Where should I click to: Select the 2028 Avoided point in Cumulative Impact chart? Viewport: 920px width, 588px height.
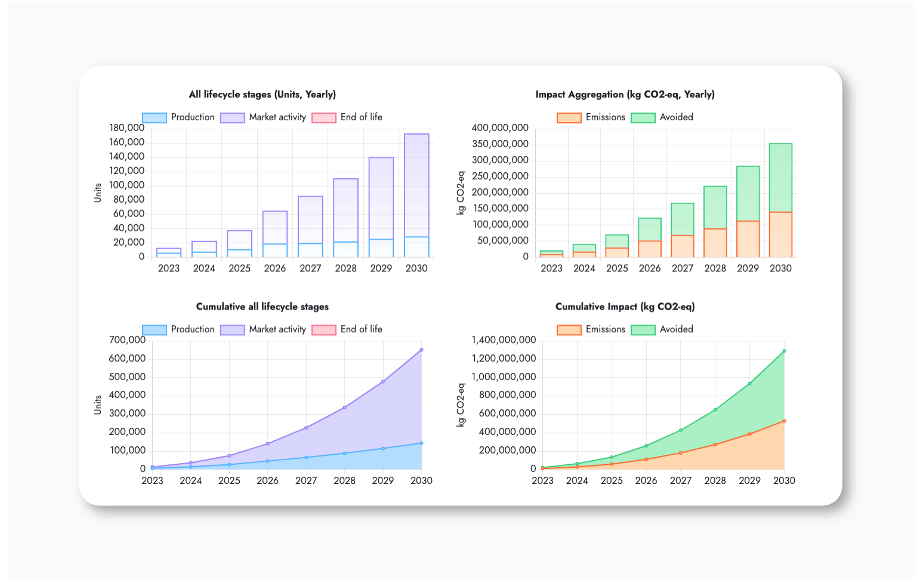[715, 410]
